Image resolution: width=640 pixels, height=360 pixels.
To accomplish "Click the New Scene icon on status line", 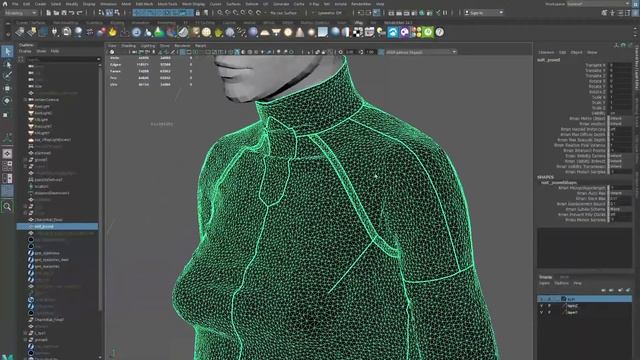I will click(x=49, y=13).
